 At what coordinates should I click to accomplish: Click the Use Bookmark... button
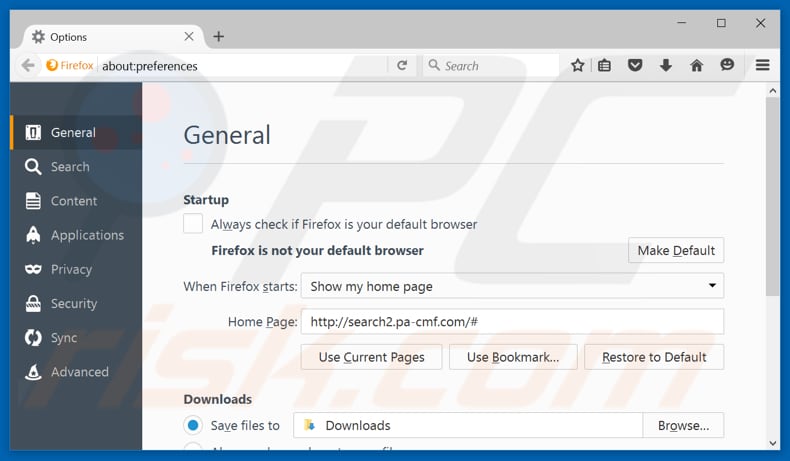point(513,357)
